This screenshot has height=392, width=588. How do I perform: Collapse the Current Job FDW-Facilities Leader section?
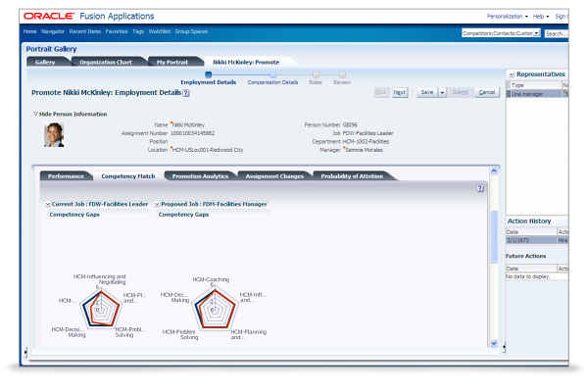[x=48, y=204]
